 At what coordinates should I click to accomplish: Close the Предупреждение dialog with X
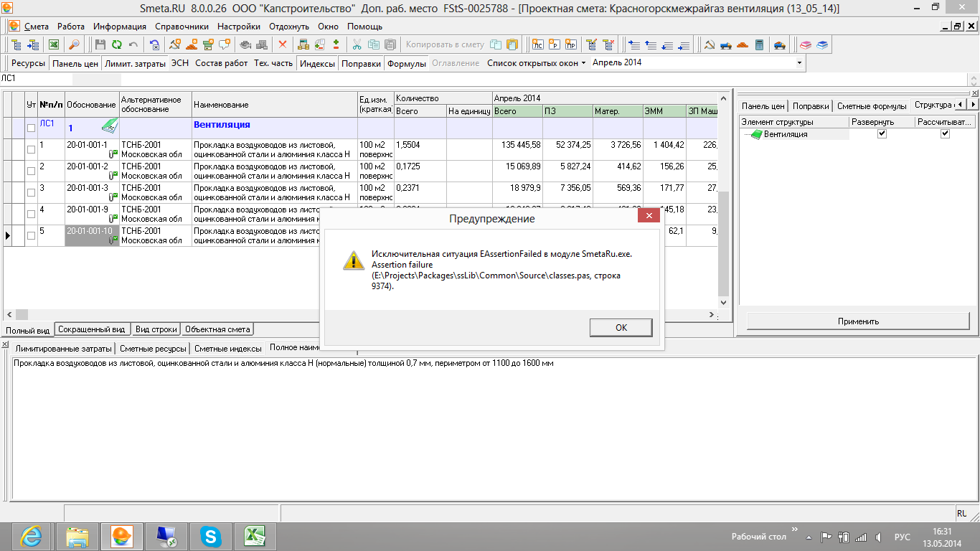click(649, 216)
